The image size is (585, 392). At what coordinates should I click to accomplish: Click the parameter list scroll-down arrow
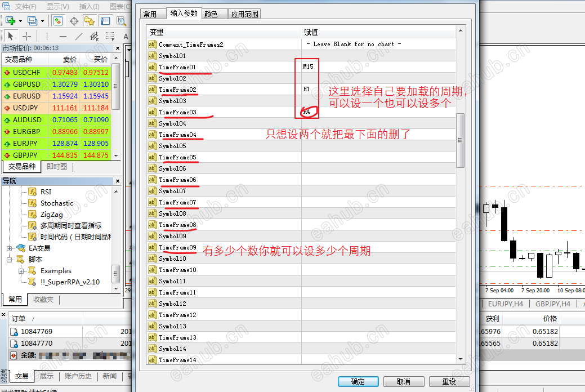(x=460, y=359)
